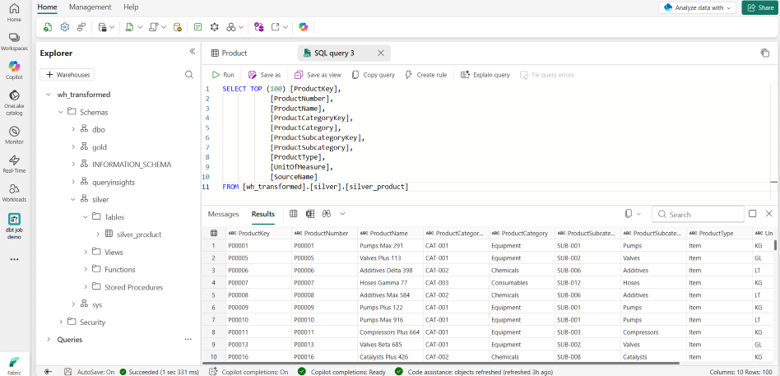Click the Open in Excel icon in results
Image resolution: width=780 pixels, height=376 pixels.
pos(310,214)
